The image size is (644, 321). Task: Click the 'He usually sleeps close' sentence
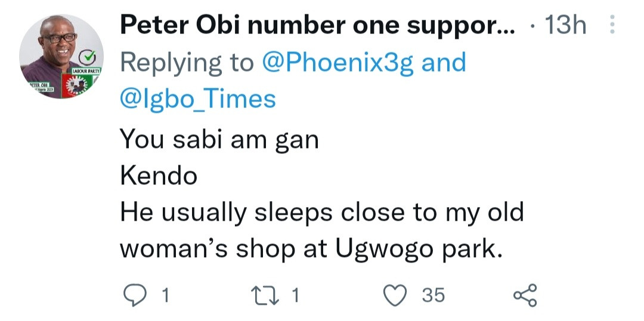(x=322, y=212)
